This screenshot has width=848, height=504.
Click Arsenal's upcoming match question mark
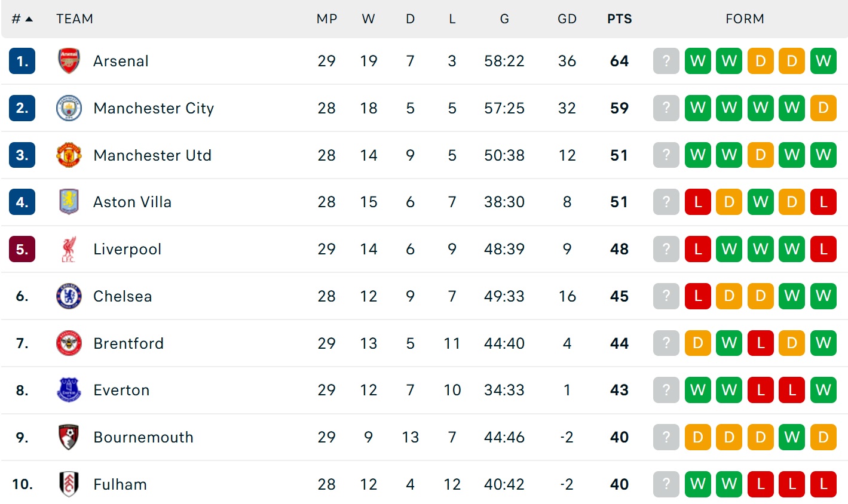coord(666,61)
